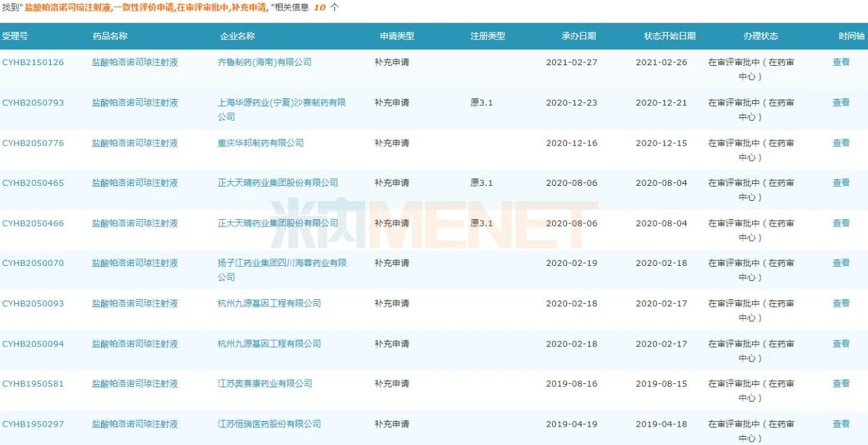This screenshot has height=445, width=868.
Task: Open the CYHB2050070 record link
Action: click(33, 263)
